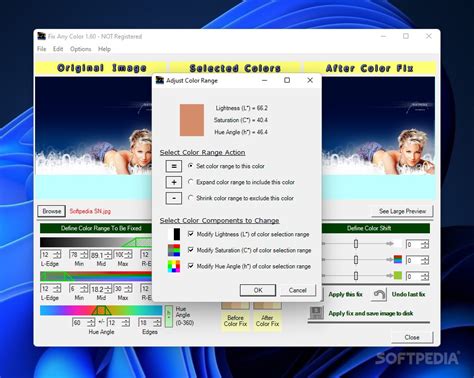The width and height of the screenshot is (474, 378).
Task: Toggle Modify Hue Angle (h*) checkbox
Action: click(x=191, y=266)
